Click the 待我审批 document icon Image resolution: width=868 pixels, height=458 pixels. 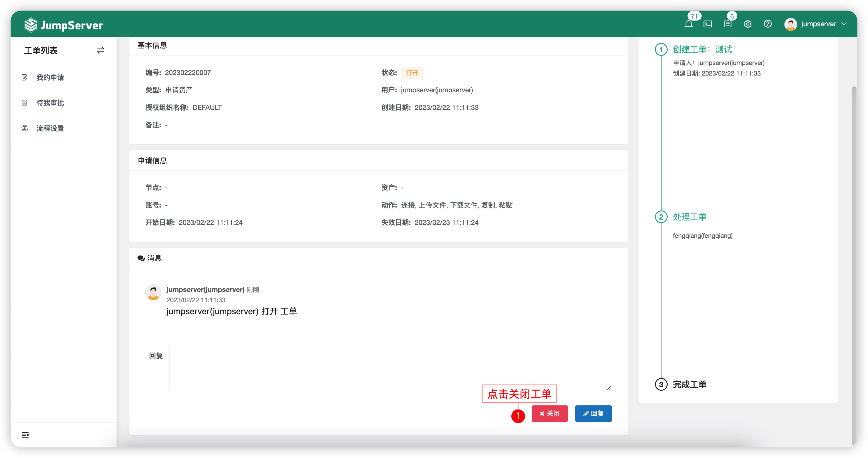pos(25,103)
